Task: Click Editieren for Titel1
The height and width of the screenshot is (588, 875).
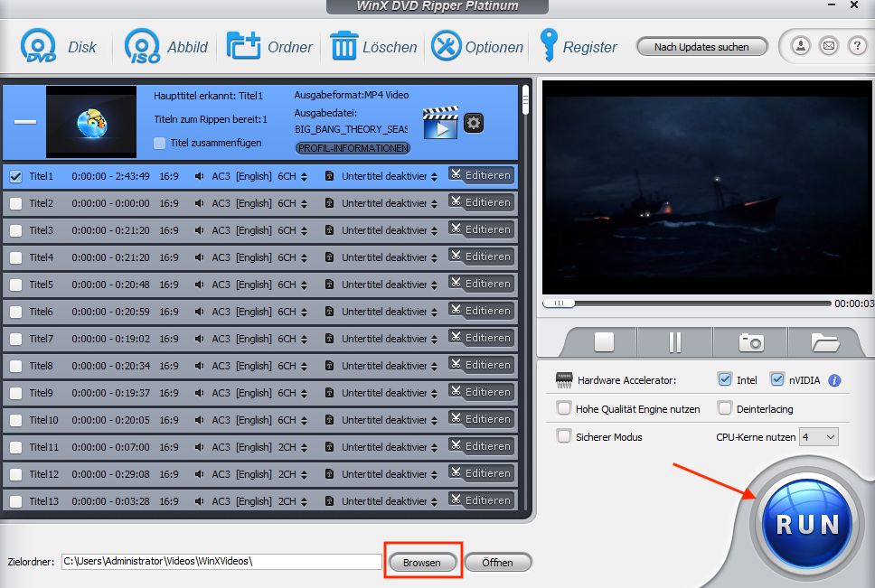Action: point(481,175)
